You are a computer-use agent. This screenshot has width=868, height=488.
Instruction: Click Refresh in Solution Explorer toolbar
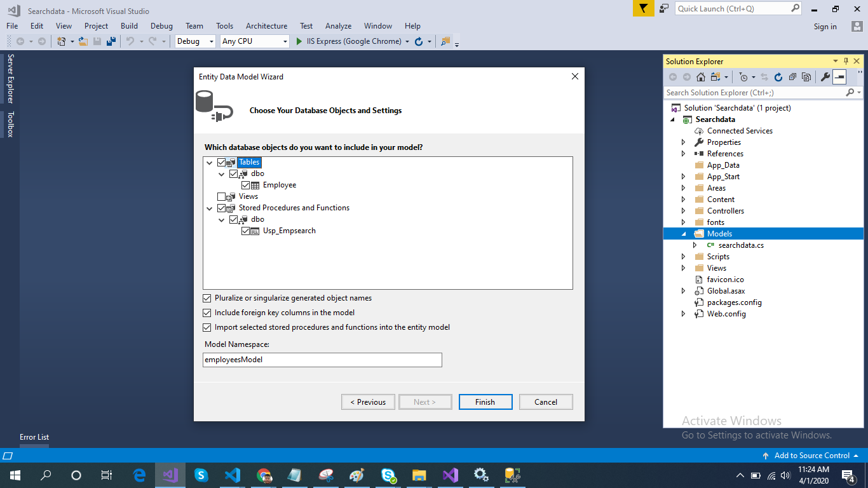(778, 77)
